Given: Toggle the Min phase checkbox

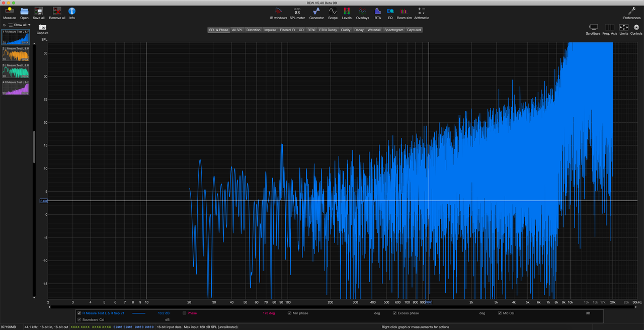Looking at the screenshot, I should tap(289, 313).
